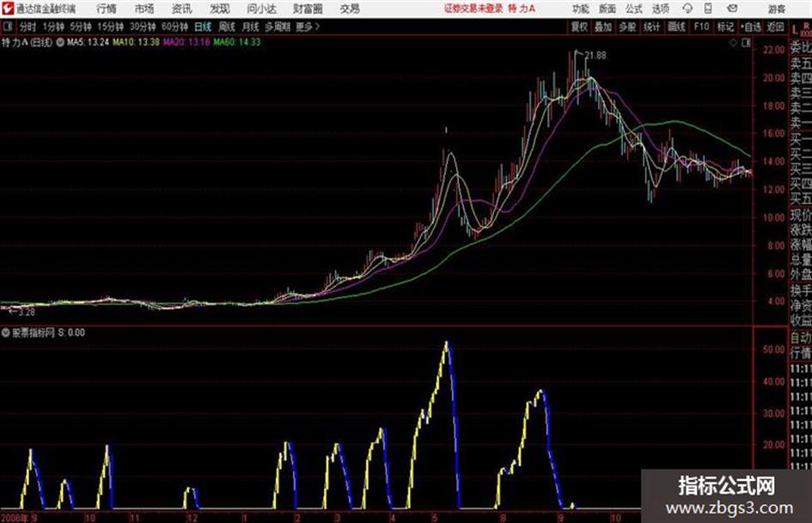The image size is (812, 523).
Task: Open the 资讯 menu
Action: [182, 9]
